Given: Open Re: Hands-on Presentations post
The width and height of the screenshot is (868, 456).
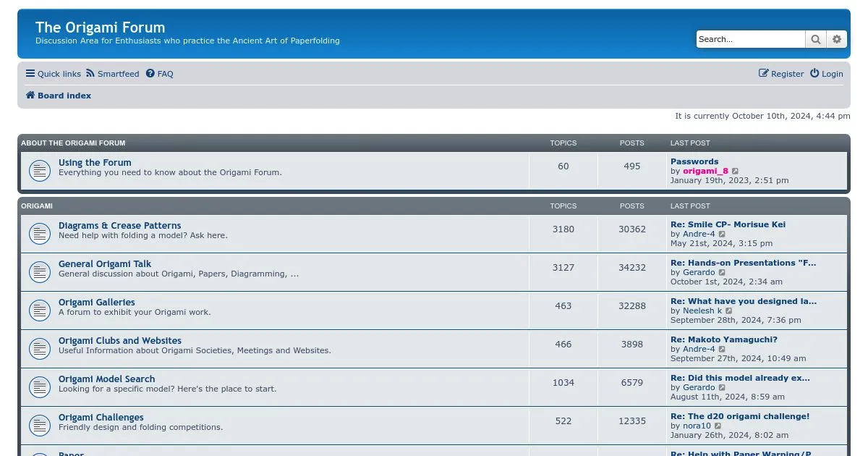Looking at the screenshot, I should pyautogui.click(x=743, y=263).
